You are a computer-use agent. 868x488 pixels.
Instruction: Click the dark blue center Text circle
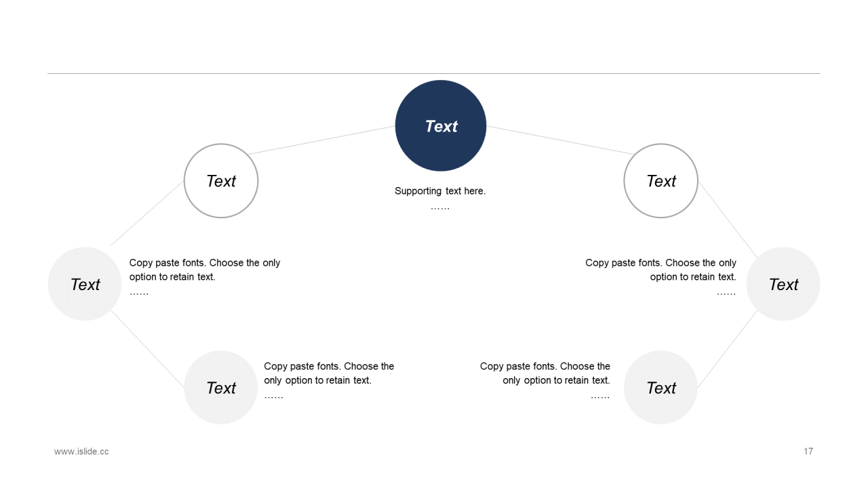click(x=441, y=126)
